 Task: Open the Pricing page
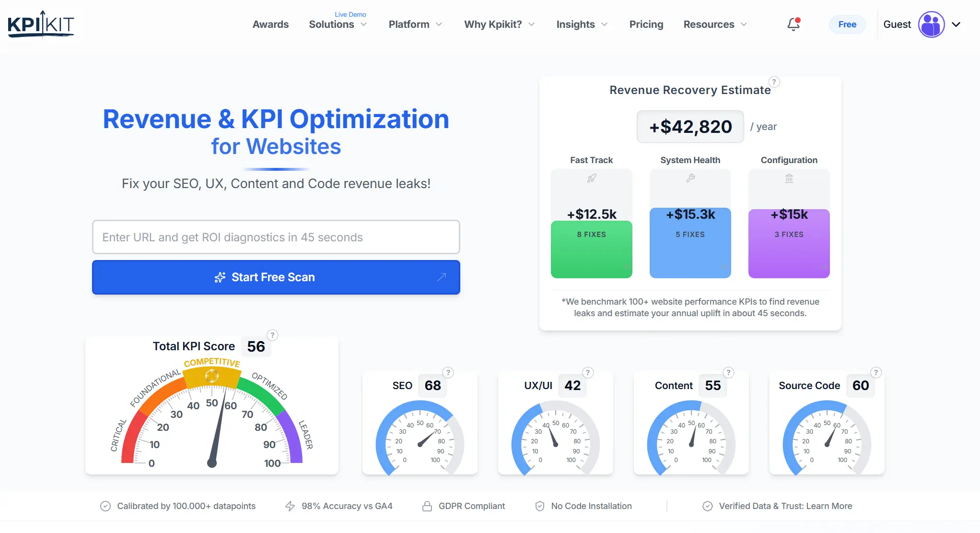click(646, 24)
